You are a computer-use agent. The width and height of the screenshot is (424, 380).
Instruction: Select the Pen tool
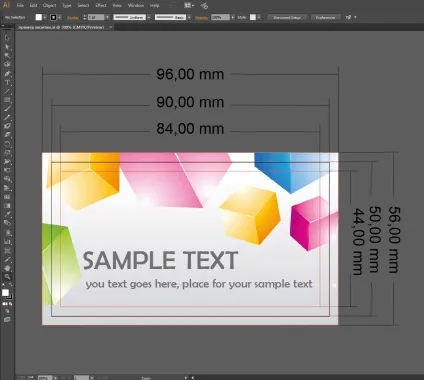pos(7,73)
